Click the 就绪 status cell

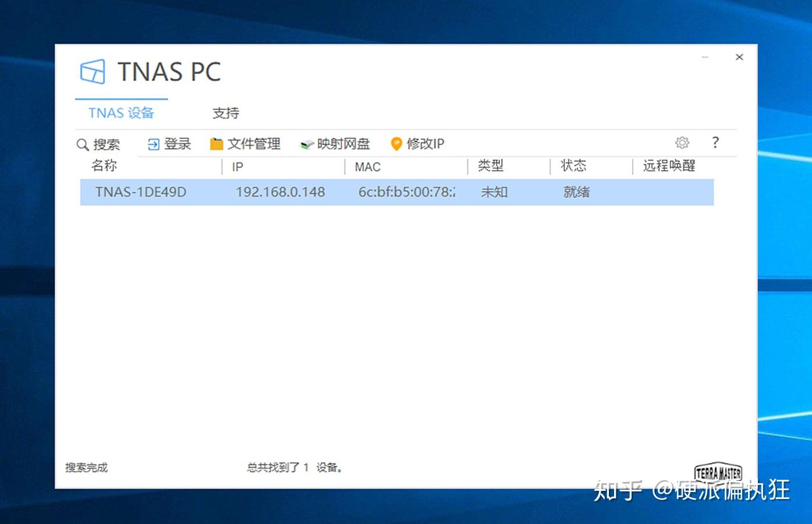point(577,192)
